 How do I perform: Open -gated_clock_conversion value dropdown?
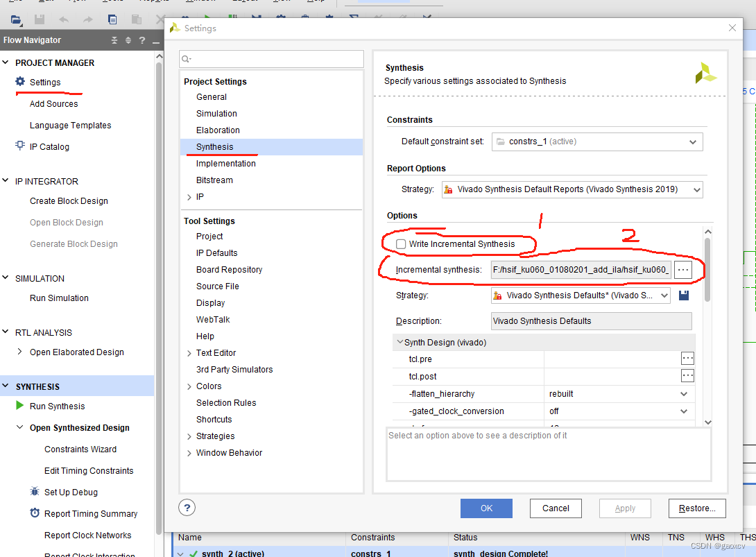click(684, 411)
